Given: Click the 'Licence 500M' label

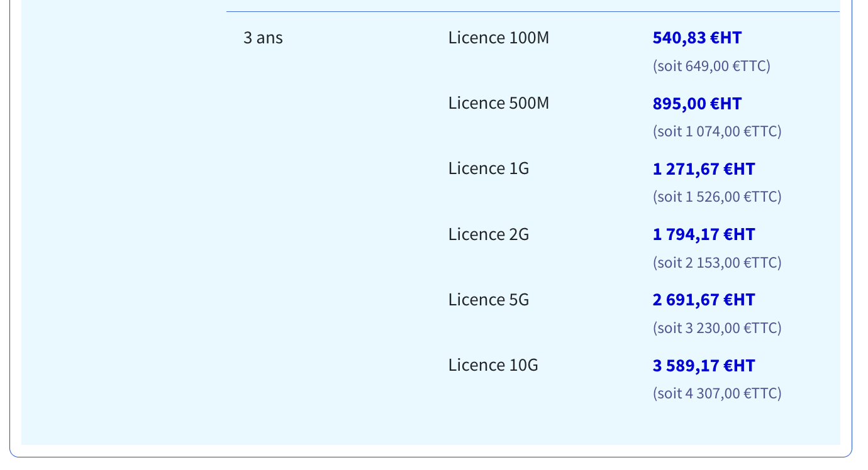Looking at the screenshot, I should coord(499,103).
